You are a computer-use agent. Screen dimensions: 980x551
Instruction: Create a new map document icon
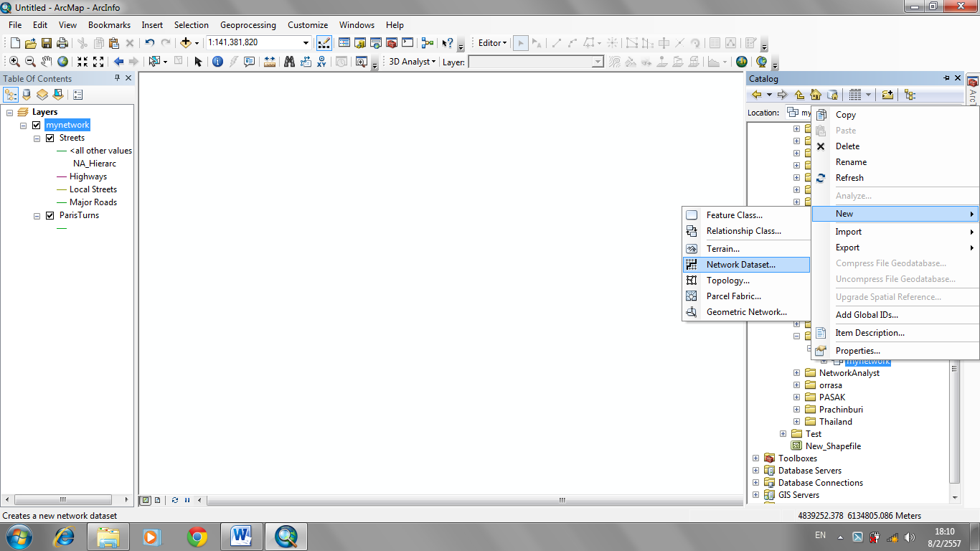[15, 43]
